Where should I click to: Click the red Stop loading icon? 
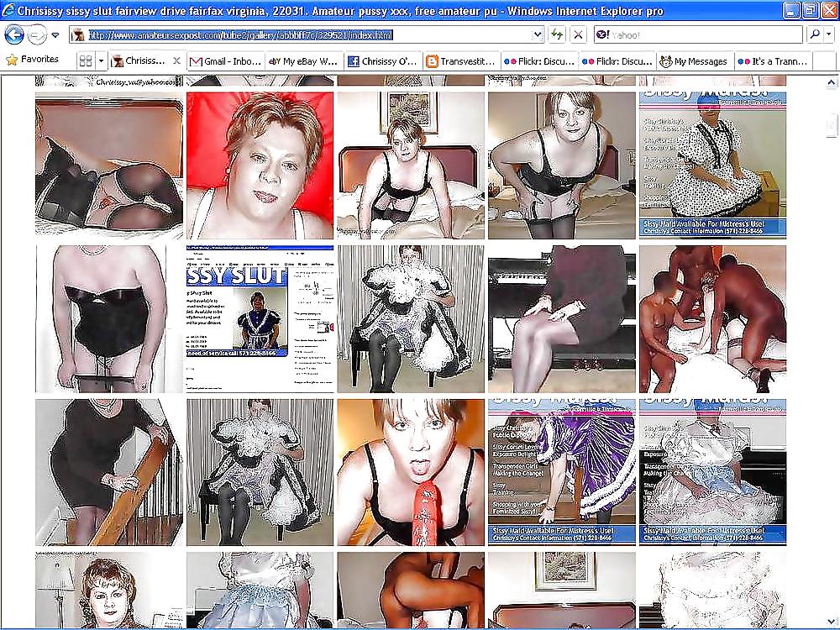click(578, 35)
